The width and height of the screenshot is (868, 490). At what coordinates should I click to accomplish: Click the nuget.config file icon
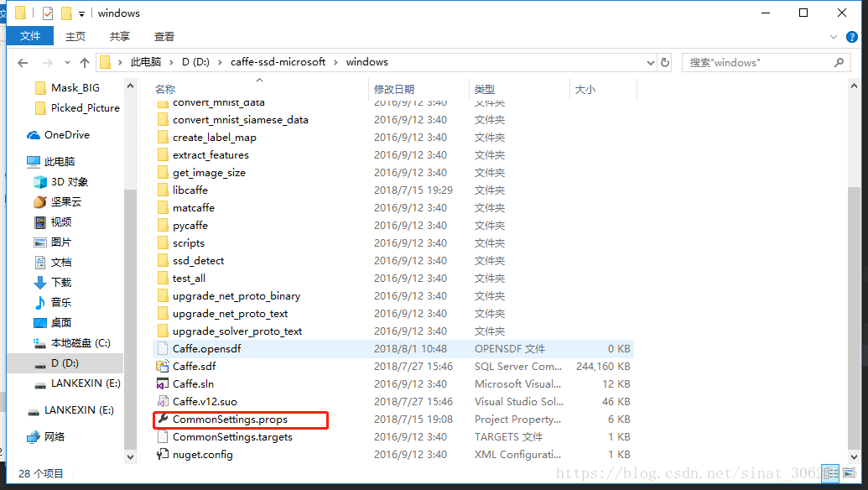(x=163, y=454)
